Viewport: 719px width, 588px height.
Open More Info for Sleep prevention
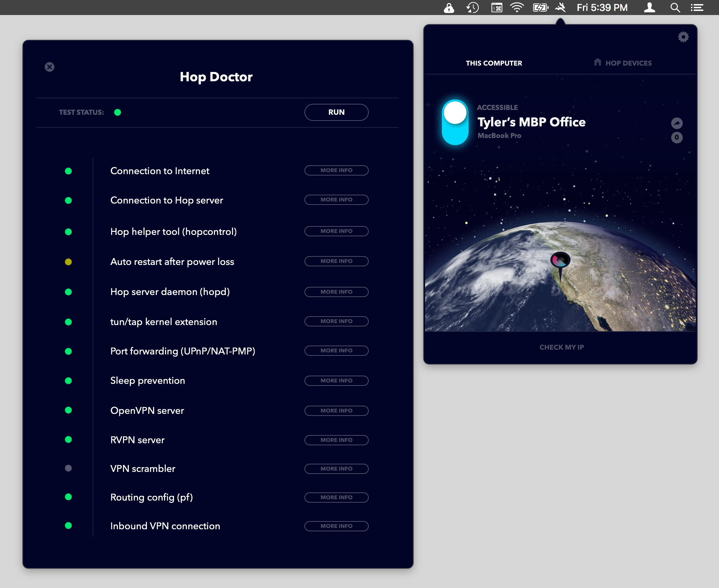click(x=336, y=381)
